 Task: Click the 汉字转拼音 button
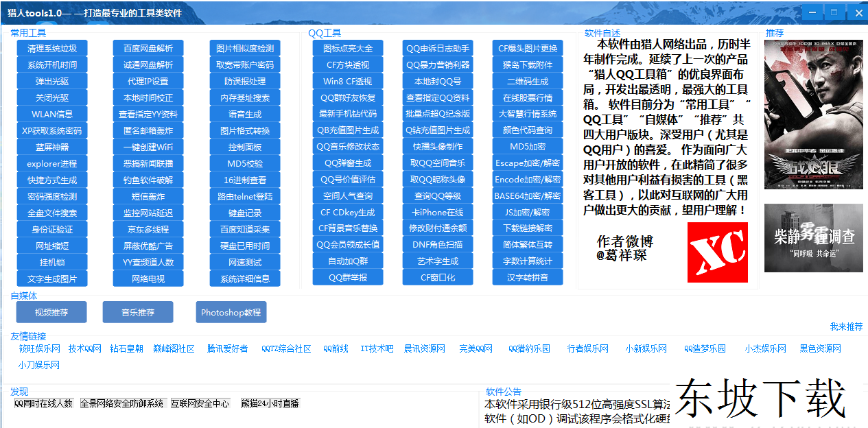(528, 278)
